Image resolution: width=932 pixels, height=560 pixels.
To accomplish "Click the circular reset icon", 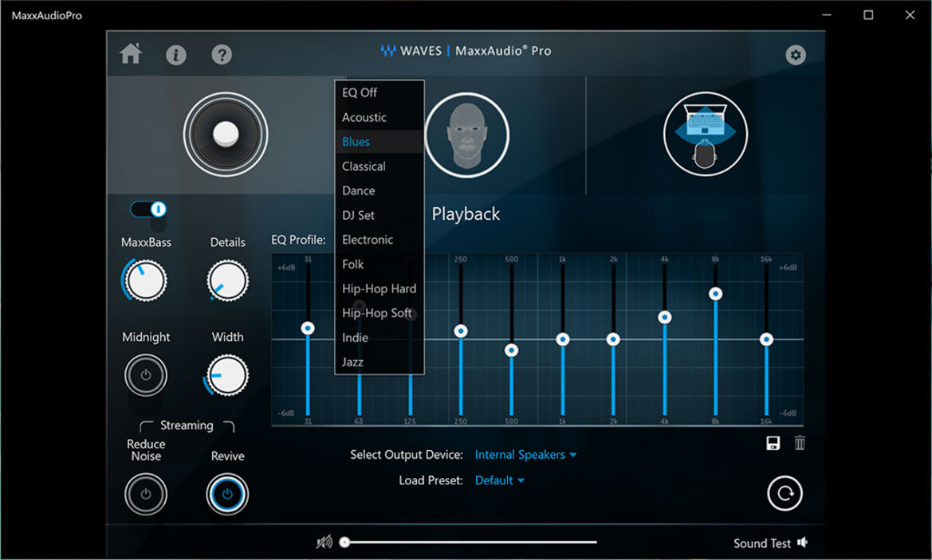I will 785,493.
